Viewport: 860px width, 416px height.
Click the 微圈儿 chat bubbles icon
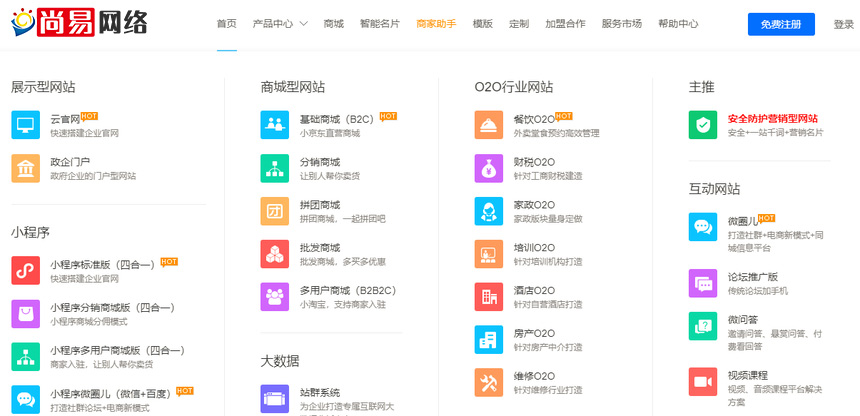pyautogui.click(x=703, y=227)
